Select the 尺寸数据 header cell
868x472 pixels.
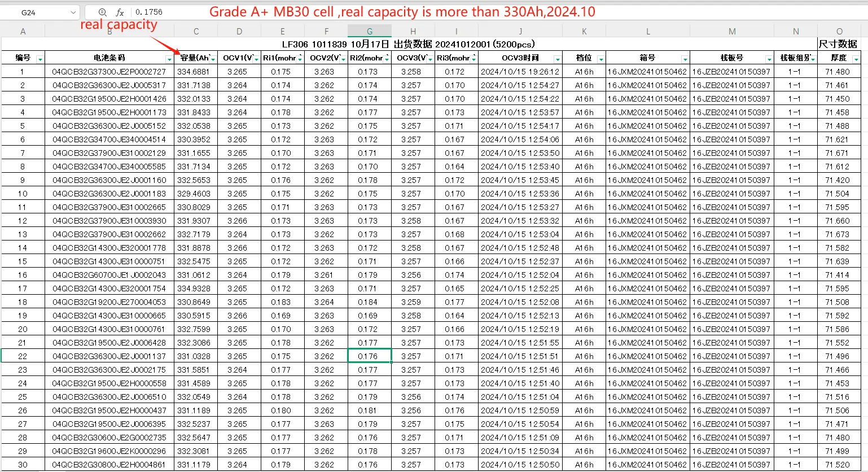point(838,44)
